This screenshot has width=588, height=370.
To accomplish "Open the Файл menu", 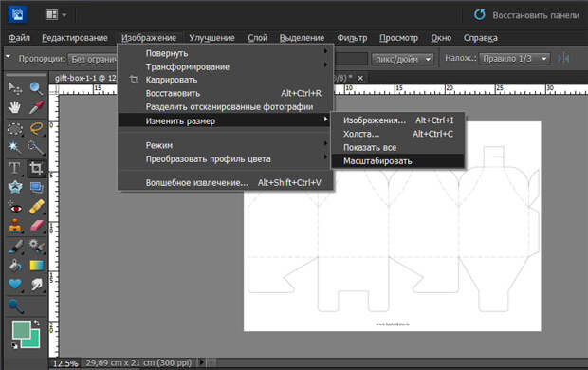I will click(19, 38).
